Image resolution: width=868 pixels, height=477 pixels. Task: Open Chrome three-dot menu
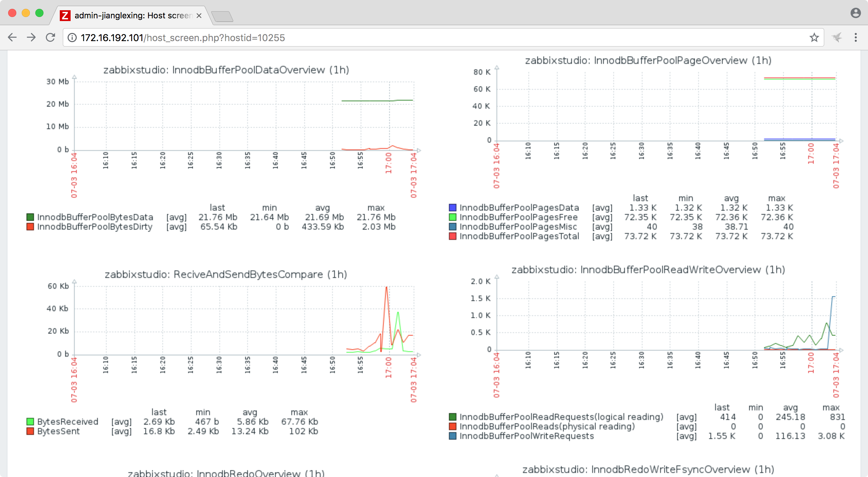855,37
